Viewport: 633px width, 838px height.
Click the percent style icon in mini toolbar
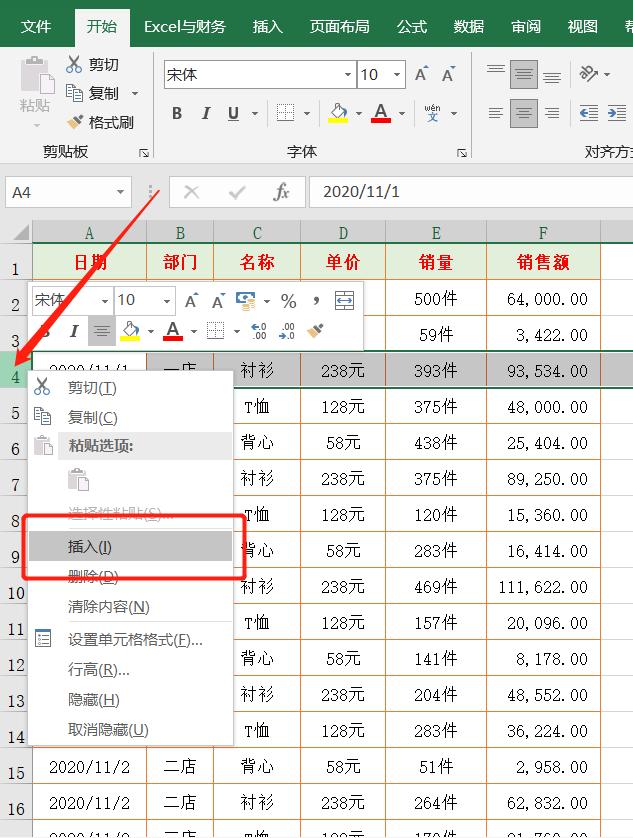point(288,300)
